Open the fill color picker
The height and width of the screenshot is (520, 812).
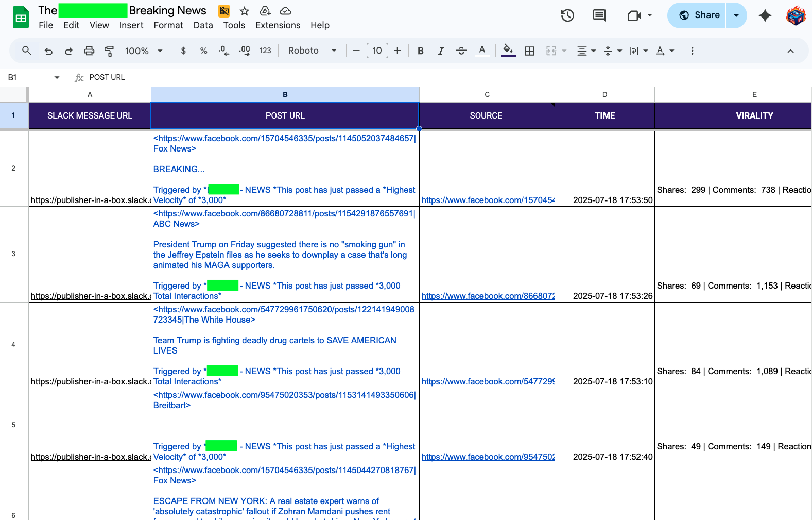[x=508, y=51]
